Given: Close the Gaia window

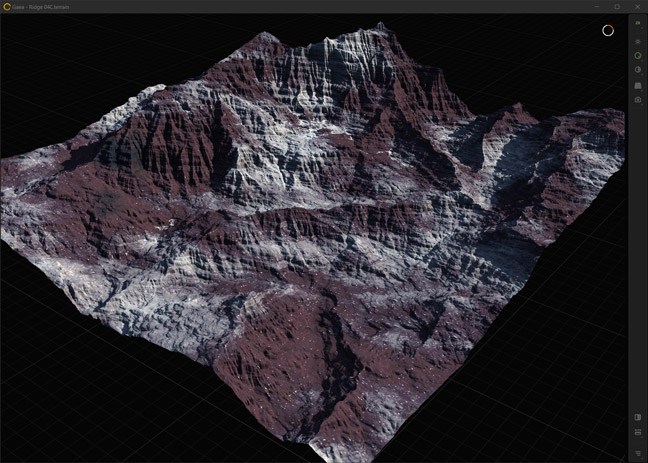Looking at the screenshot, I should click(637, 6).
